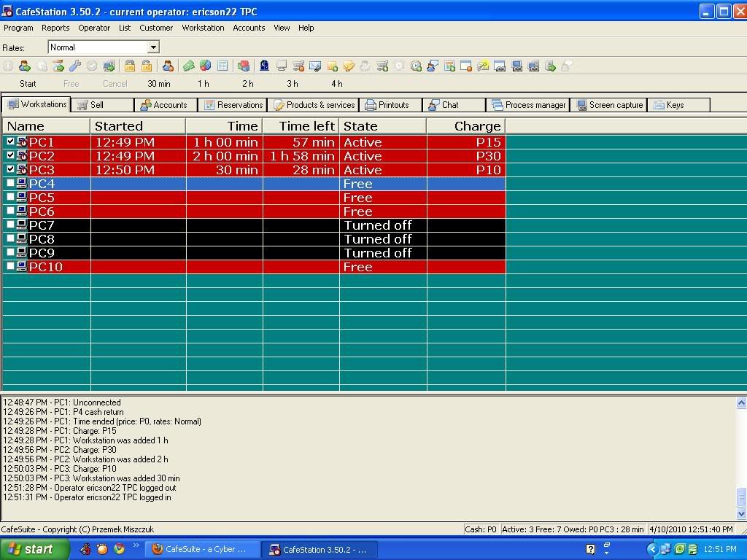Viewport: 747px width, 560px height.
Task: Check the PC9 workstation checkbox
Action: 10,252
